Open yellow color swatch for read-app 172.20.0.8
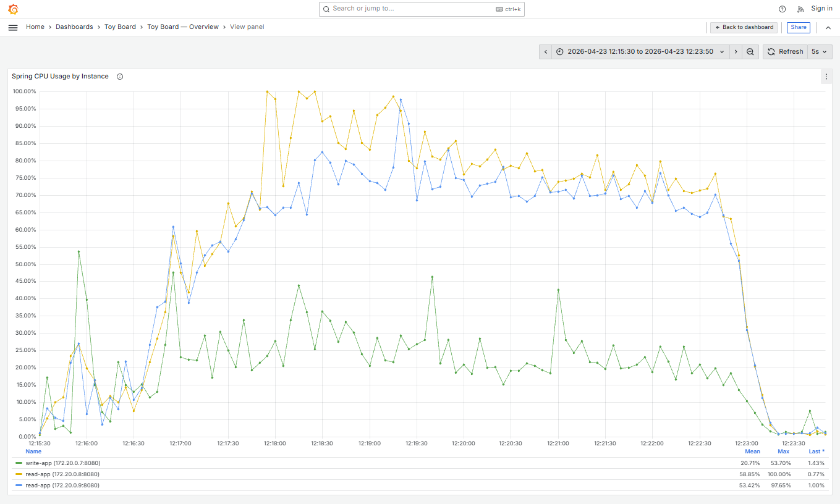 tap(19, 474)
